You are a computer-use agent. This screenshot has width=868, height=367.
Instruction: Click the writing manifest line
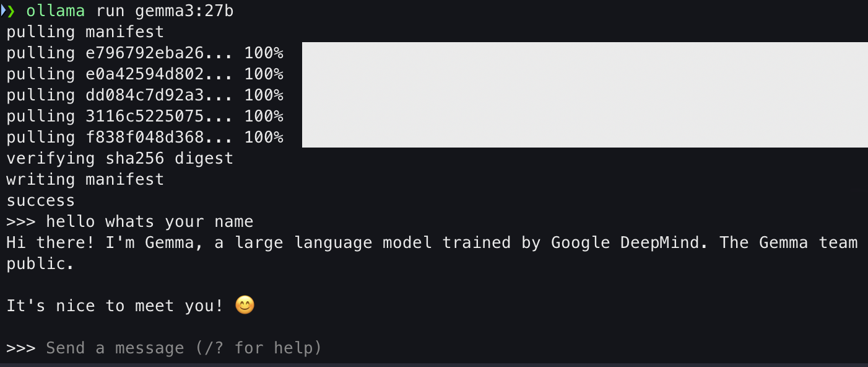(x=85, y=179)
